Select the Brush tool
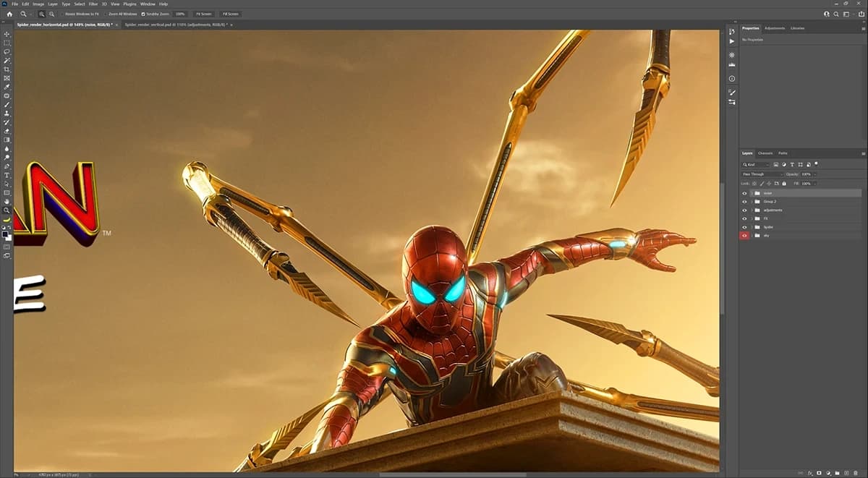This screenshot has width=868, height=478. point(7,105)
